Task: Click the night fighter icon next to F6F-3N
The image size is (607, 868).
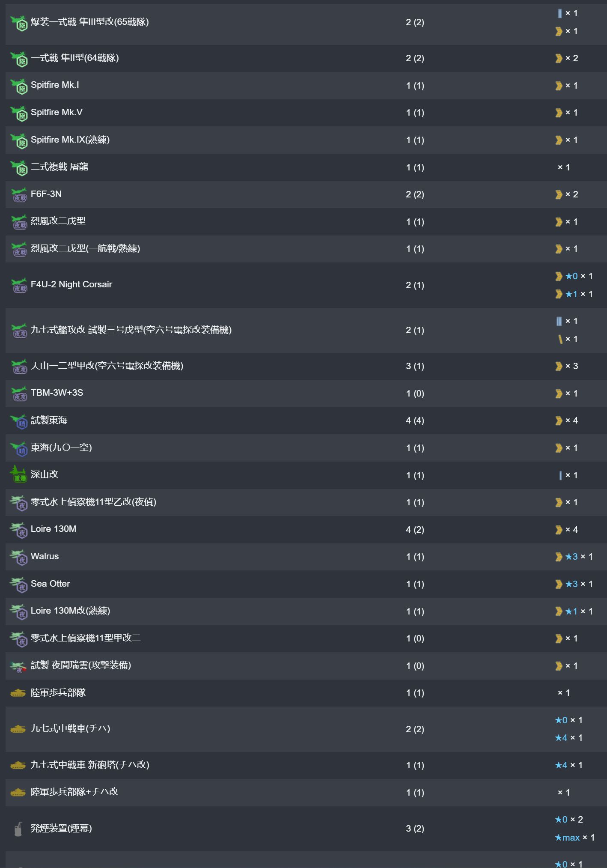Action: point(19,195)
